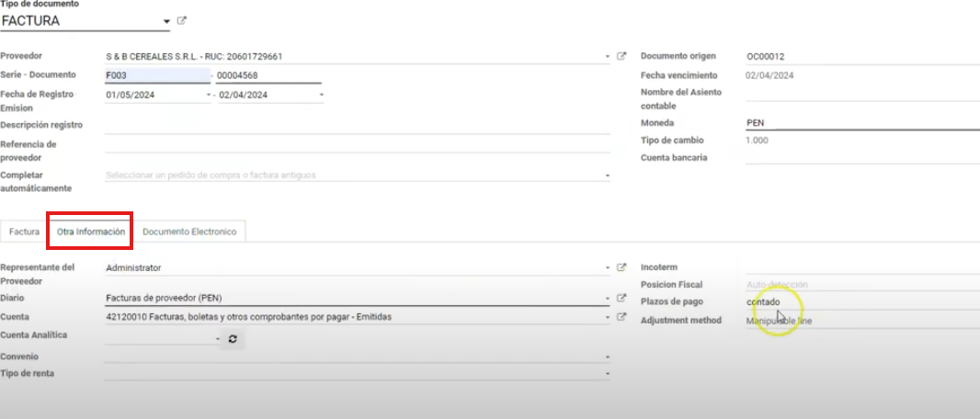Expand the Proveedor dropdown arrow
Image resolution: width=980 pixels, height=419 pixels.
[608, 56]
